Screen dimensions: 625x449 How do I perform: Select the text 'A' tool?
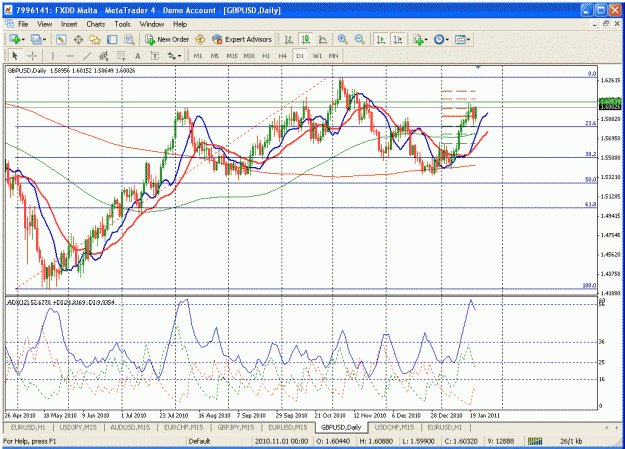138,56
